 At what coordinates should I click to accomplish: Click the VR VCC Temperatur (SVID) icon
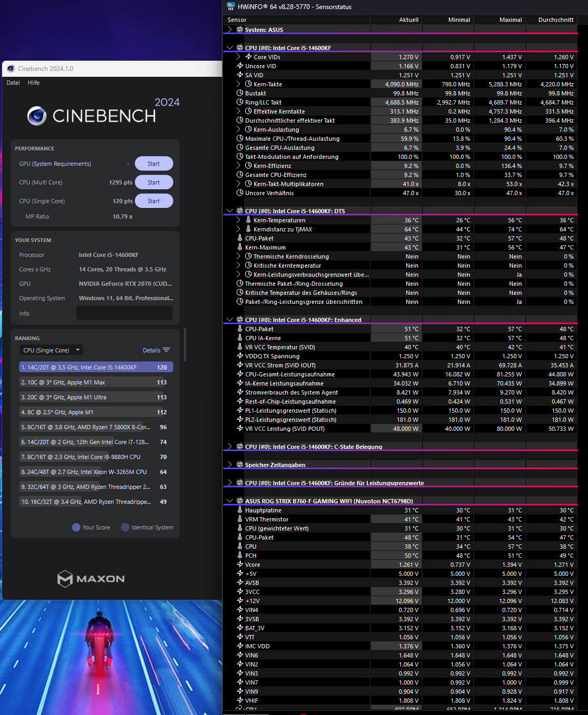click(240, 347)
